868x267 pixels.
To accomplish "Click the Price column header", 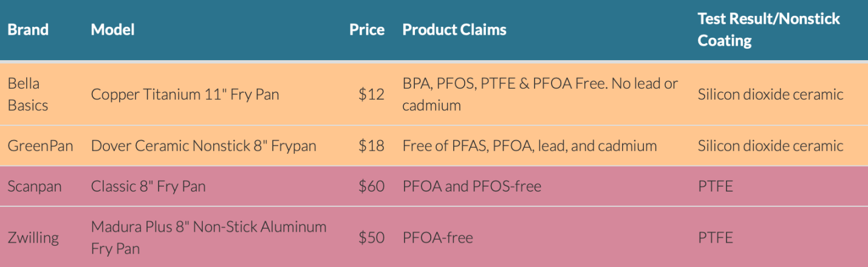I will coord(367,30).
